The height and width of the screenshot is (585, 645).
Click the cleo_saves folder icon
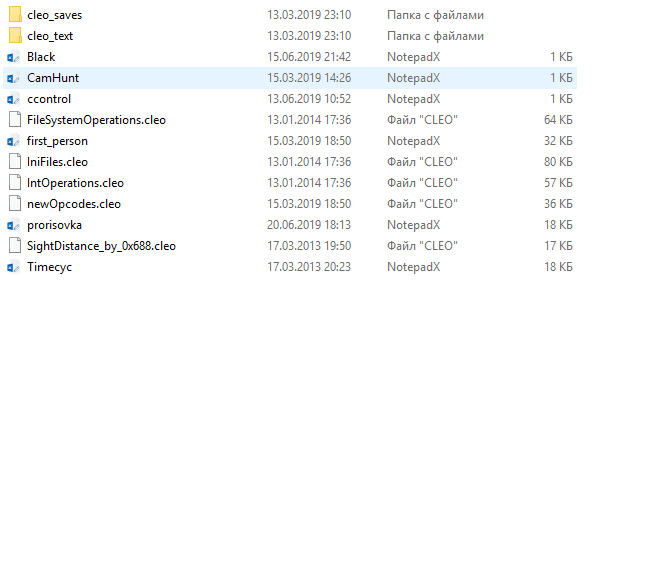[x=14, y=15]
